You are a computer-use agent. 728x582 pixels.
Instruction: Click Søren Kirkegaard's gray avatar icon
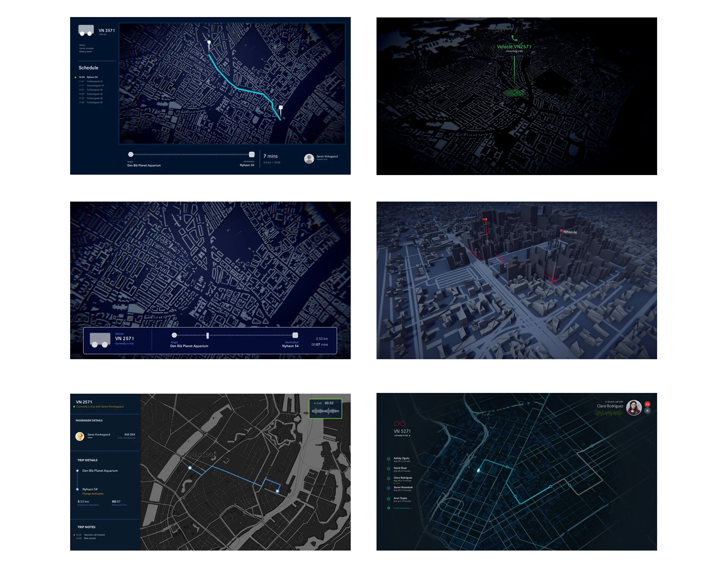[x=309, y=158]
